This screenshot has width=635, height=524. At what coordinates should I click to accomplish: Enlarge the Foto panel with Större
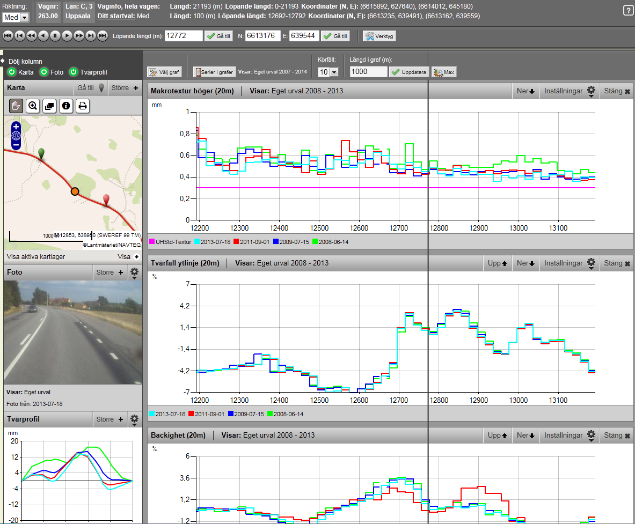[x=110, y=273]
